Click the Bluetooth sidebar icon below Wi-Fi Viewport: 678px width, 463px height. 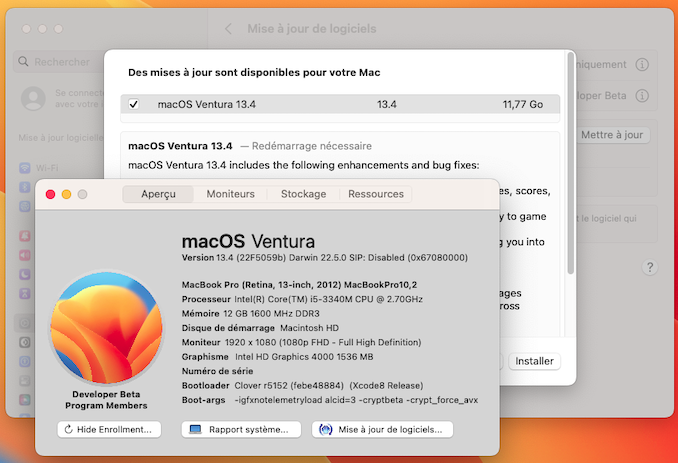tap(25, 187)
